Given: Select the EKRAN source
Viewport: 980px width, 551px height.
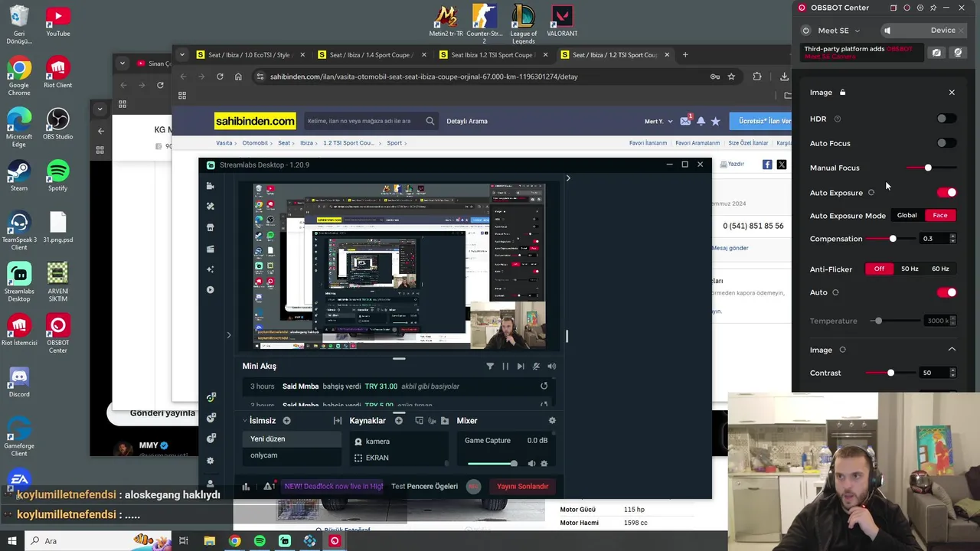Looking at the screenshot, I should click(x=377, y=458).
